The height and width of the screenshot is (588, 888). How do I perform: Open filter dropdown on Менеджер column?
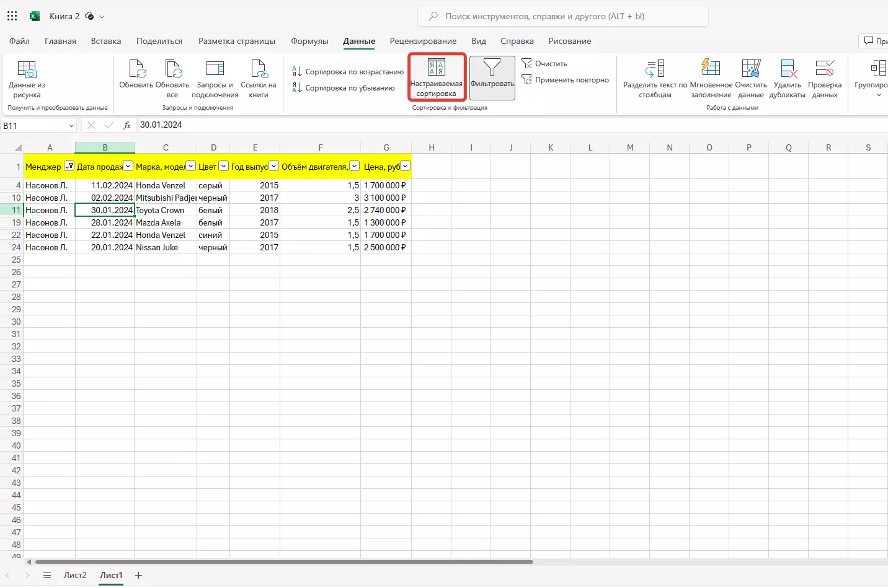point(69,166)
